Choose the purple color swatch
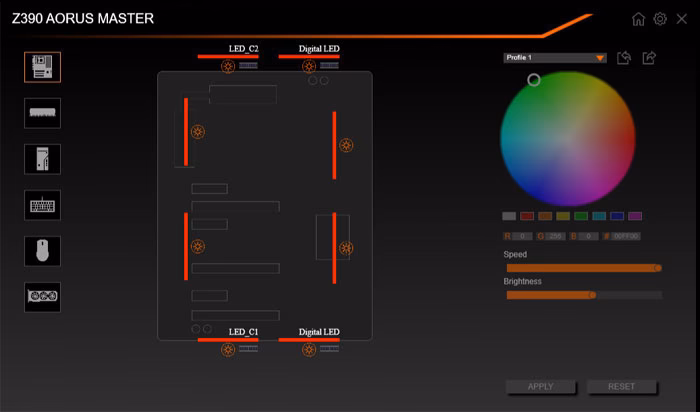This screenshot has height=412, width=700. coord(635,216)
